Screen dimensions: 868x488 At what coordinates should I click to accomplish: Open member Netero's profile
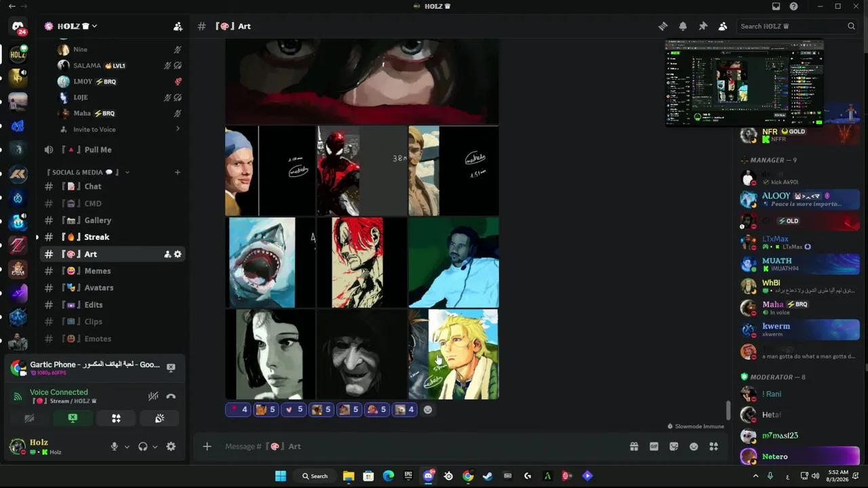tap(800, 457)
